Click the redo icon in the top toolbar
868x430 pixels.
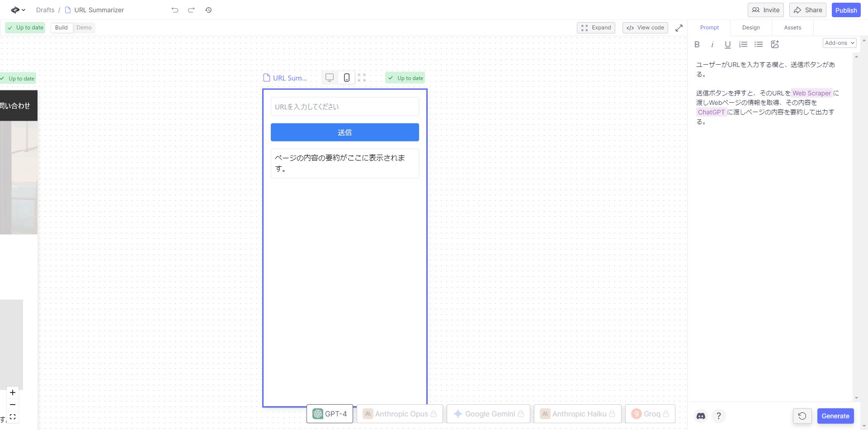click(x=191, y=10)
